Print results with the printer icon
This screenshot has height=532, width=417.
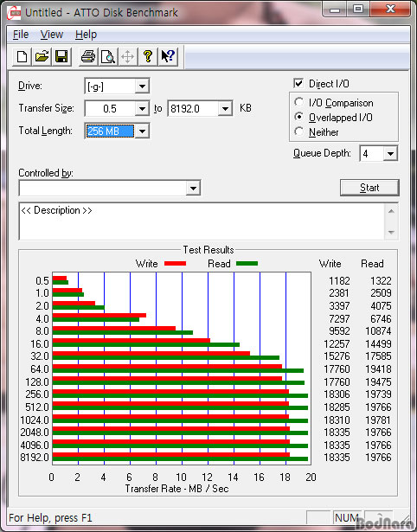pyautogui.click(x=88, y=56)
